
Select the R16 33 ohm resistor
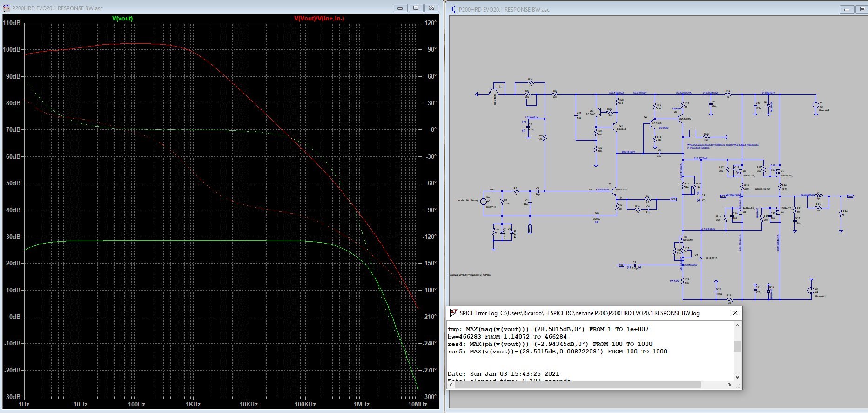[728, 94]
